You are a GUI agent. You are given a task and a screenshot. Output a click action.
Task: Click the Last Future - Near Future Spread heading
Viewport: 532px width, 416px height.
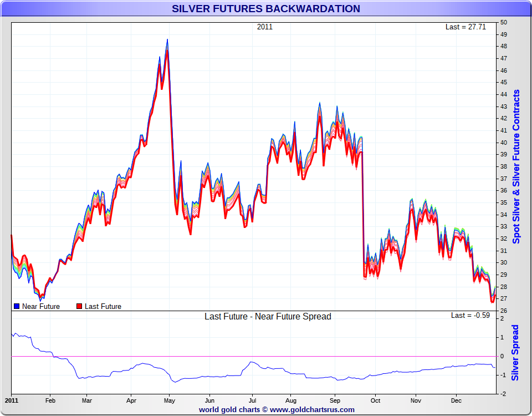(268, 316)
